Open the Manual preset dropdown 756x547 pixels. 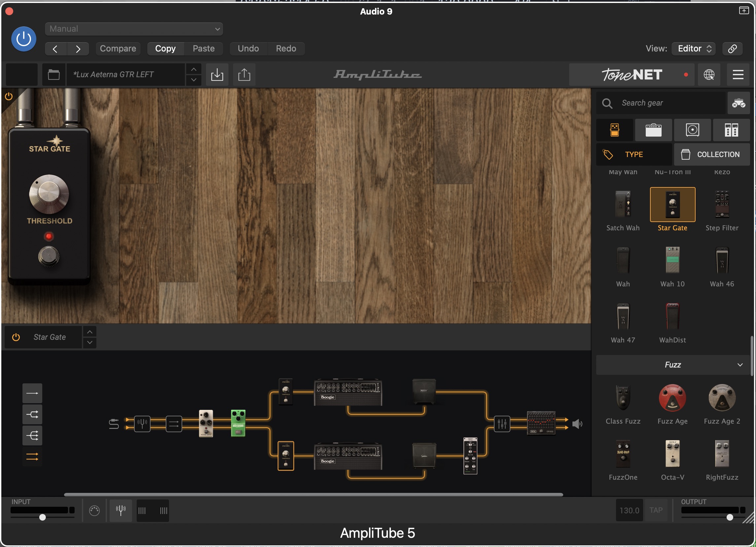tap(134, 29)
